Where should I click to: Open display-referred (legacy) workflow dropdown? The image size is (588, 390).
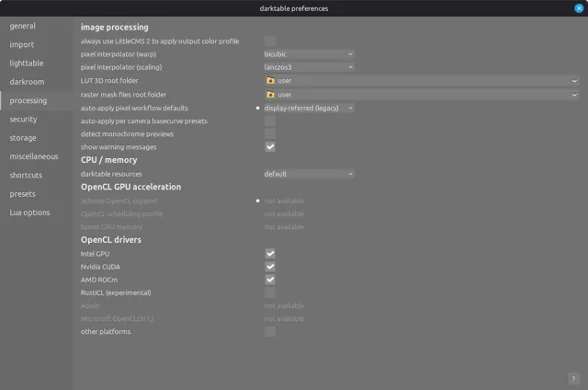click(x=308, y=108)
